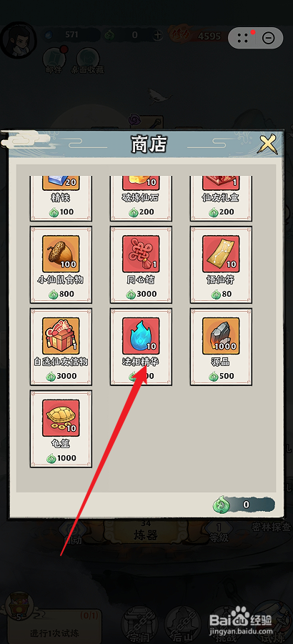Pick the 自选仙友信物 gift box
The image size is (293, 644).
click(61, 347)
